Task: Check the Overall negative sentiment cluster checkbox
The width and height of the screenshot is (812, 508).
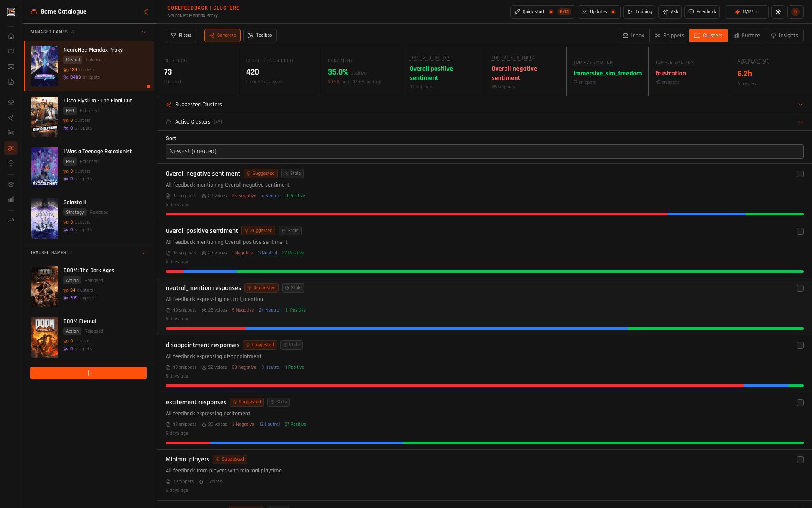Action: [x=800, y=174]
